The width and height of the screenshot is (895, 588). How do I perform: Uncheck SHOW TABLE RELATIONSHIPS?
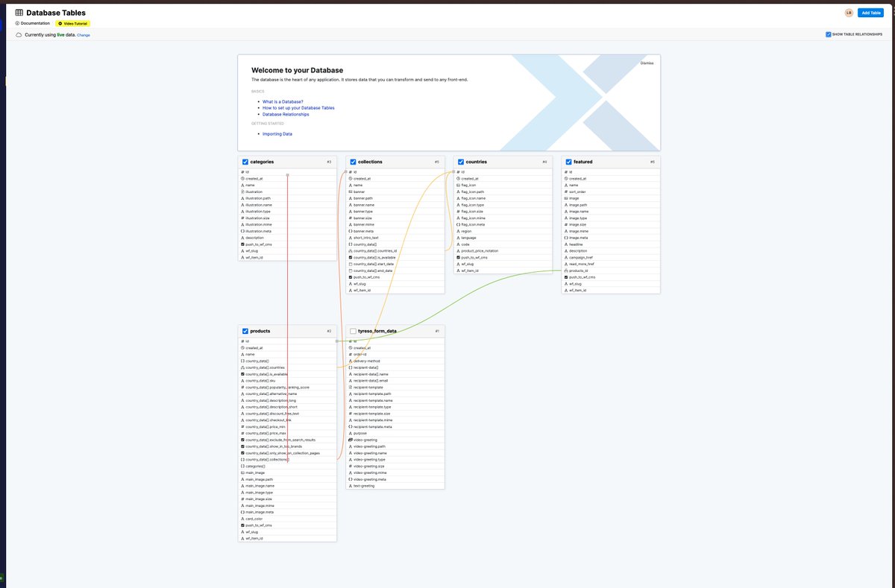click(828, 34)
